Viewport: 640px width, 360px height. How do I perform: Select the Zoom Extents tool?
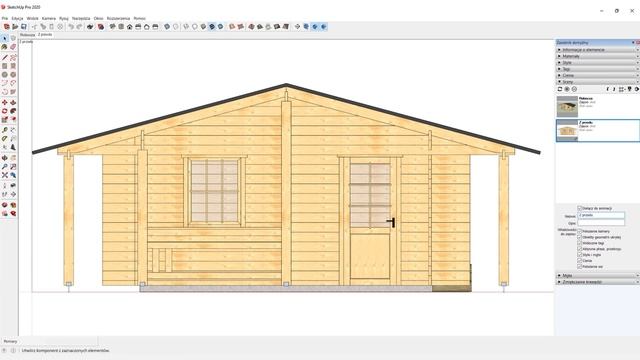click(x=4, y=175)
